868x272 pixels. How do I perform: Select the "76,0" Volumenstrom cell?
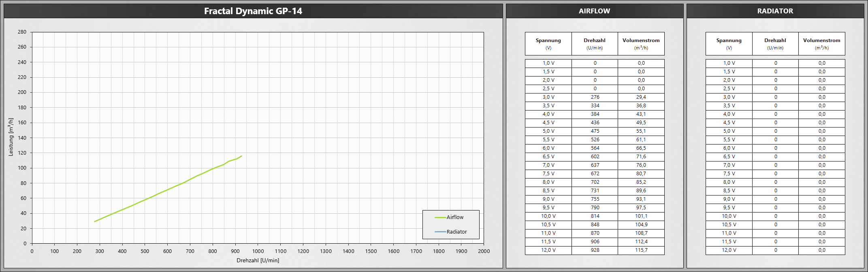[x=641, y=165]
